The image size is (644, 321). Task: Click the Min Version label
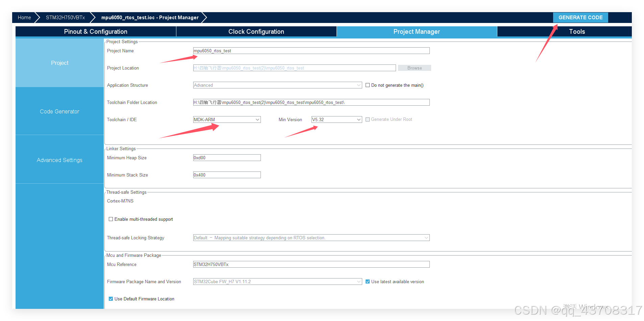tap(290, 119)
